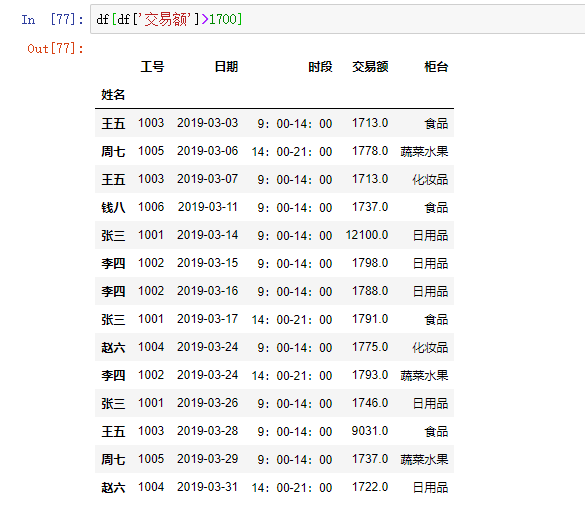The image size is (585, 510).
Task: Select date cell 2019-03-26
Action: point(207,403)
